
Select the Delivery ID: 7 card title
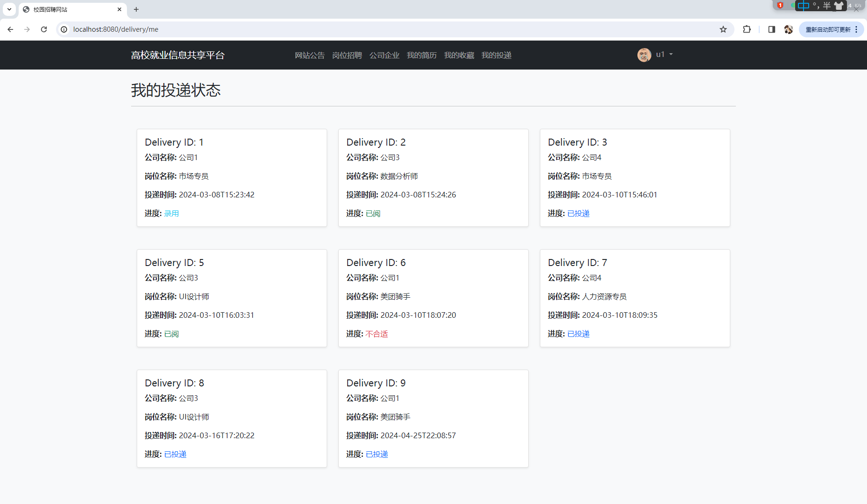point(578,263)
